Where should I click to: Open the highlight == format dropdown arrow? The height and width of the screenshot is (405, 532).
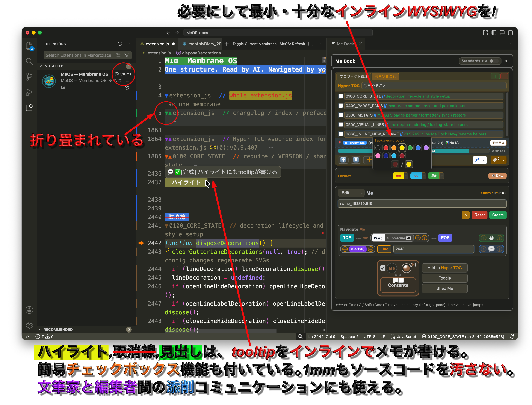pos(406,175)
